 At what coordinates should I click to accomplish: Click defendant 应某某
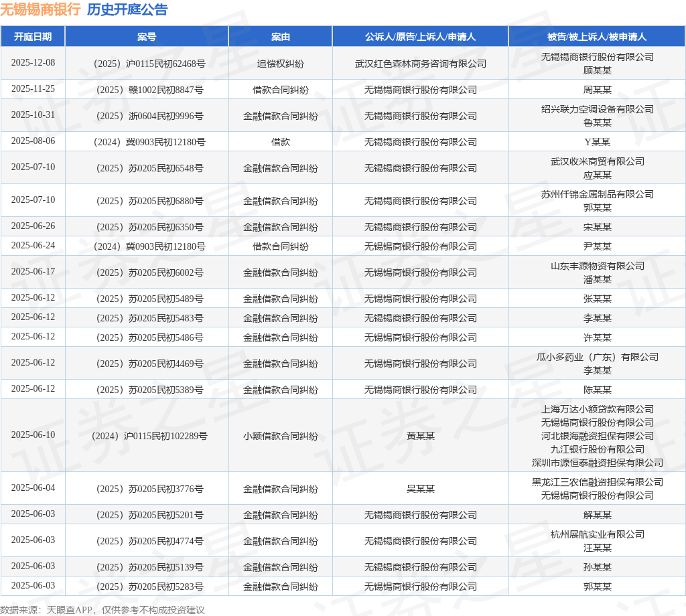pyautogui.click(x=597, y=175)
